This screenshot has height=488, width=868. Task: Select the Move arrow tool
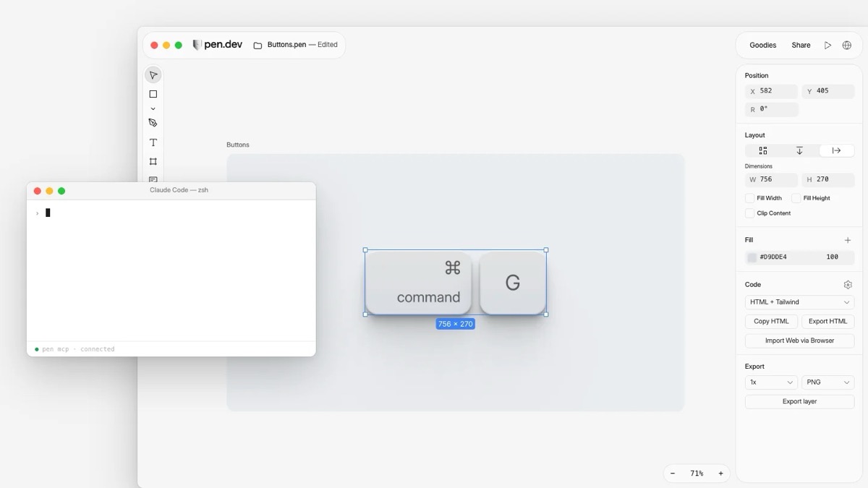153,75
